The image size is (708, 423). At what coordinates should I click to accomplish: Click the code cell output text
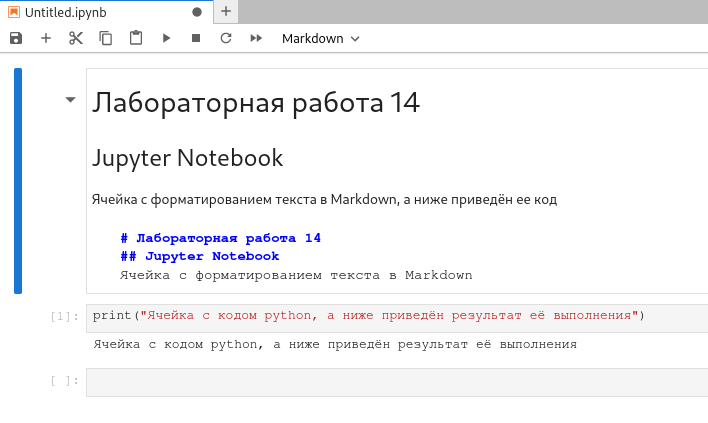point(334,345)
